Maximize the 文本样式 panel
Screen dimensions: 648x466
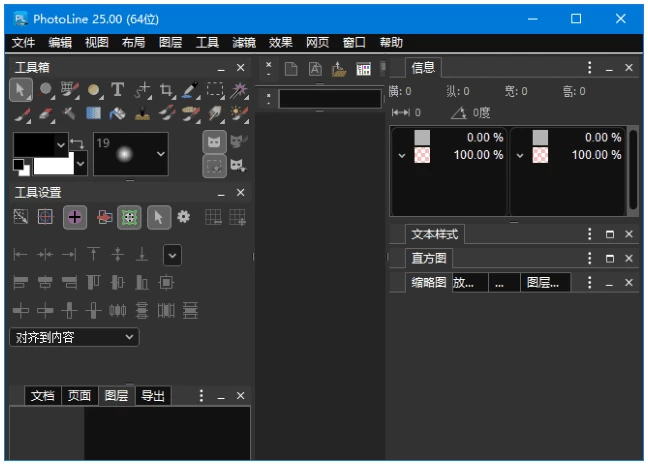pos(610,234)
